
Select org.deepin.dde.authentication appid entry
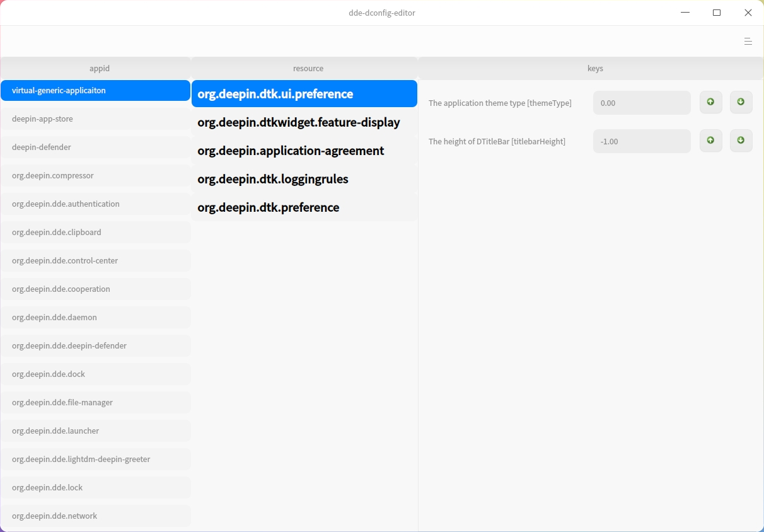click(95, 204)
